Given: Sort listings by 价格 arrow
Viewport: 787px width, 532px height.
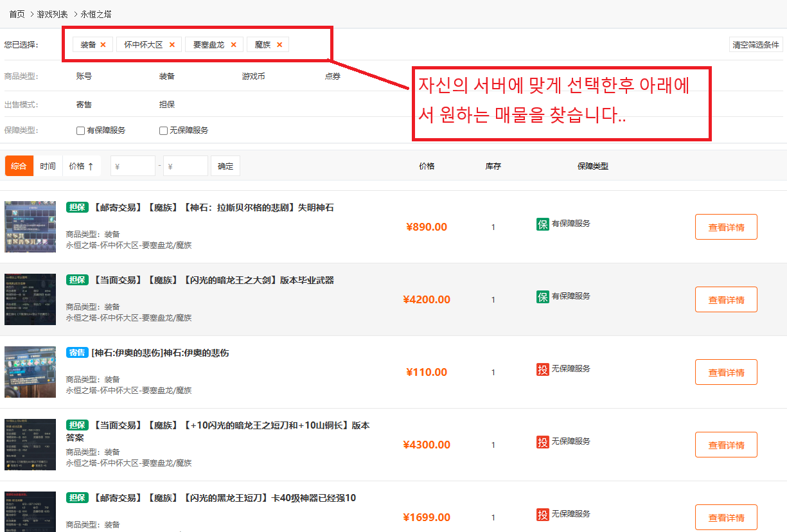Looking at the screenshot, I should point(82,166).
